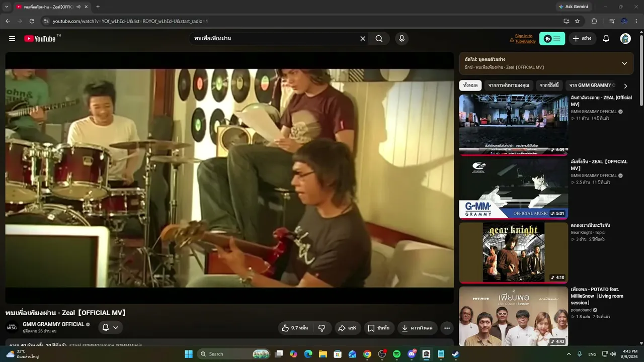Open the GMM GRAMMY OFFICIAL channel name link
This screenshot has width=644, height=362.
53,324
